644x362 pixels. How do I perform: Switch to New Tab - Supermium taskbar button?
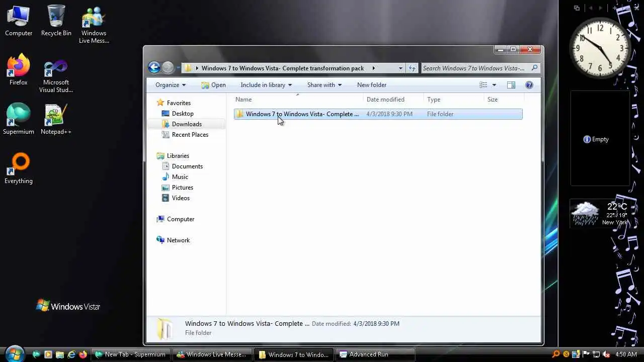(x=130, y=354)
